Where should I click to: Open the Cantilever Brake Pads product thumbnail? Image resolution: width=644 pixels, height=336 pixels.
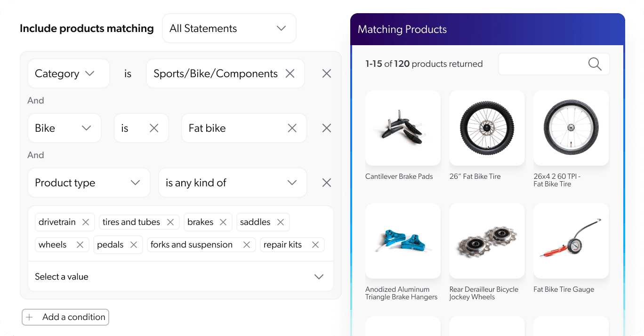click(402, 128)
